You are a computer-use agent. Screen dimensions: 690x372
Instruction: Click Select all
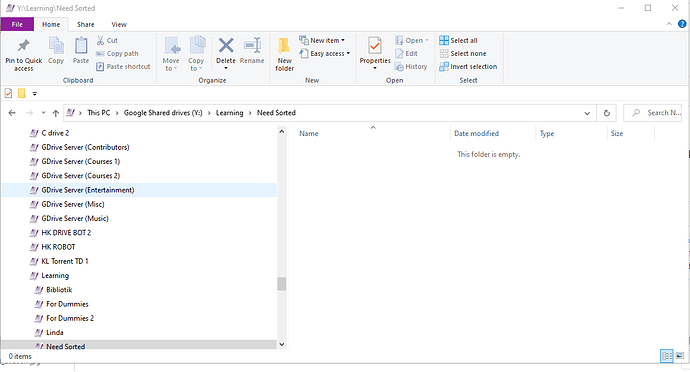[458, 41]
